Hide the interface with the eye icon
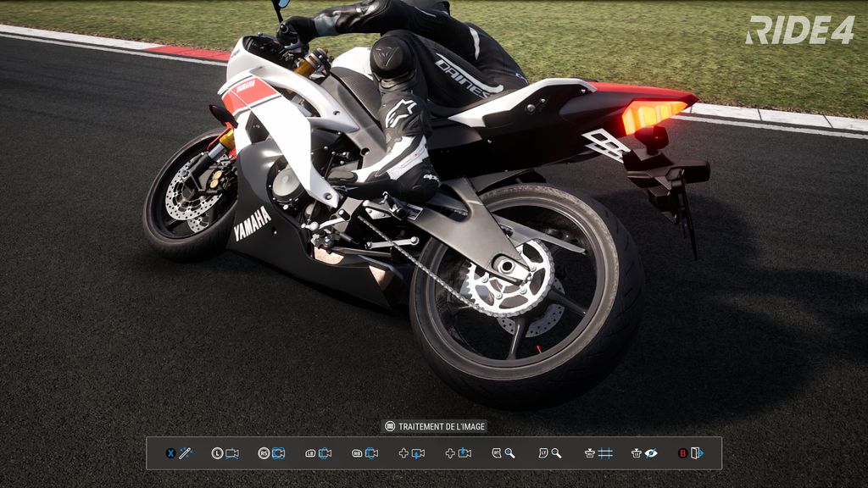 tap(652, 453)
